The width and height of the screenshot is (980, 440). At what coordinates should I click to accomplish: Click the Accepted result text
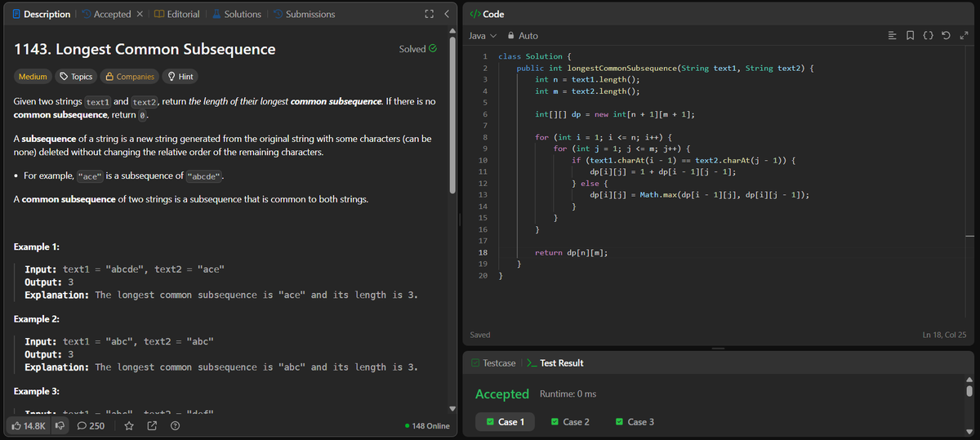pyautogui.click(x=502, y=394)
